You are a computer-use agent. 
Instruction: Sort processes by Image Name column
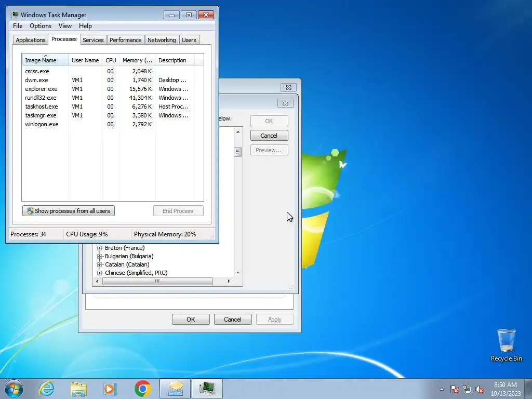click(46, 60)
